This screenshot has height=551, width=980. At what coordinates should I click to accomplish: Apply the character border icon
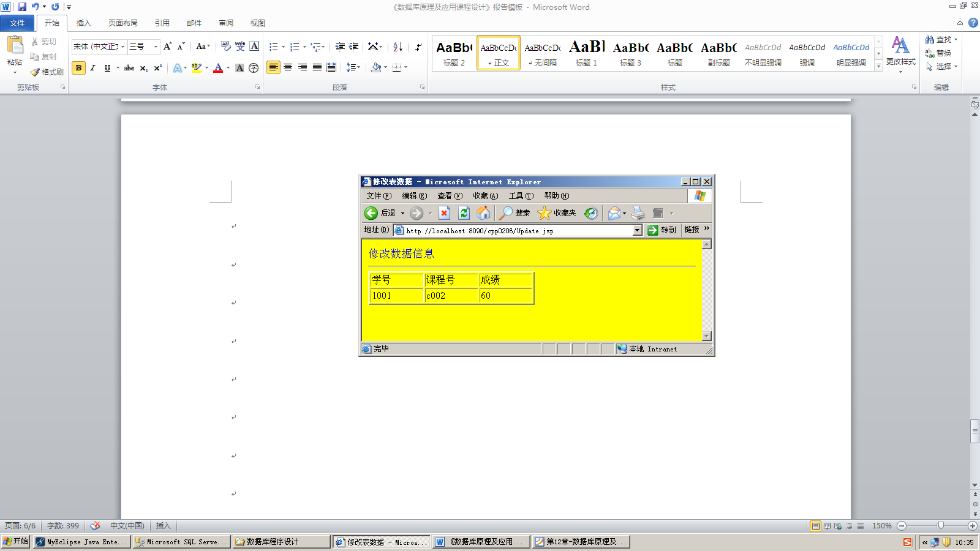coord(255,47)
